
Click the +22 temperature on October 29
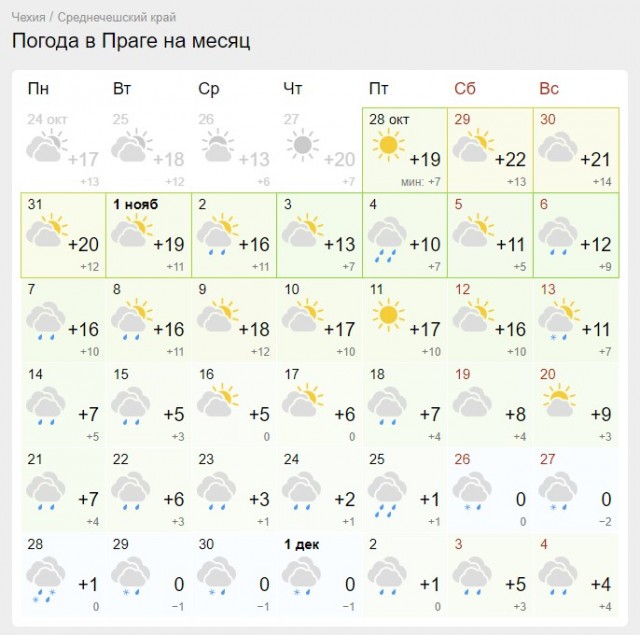pos(510,160)
